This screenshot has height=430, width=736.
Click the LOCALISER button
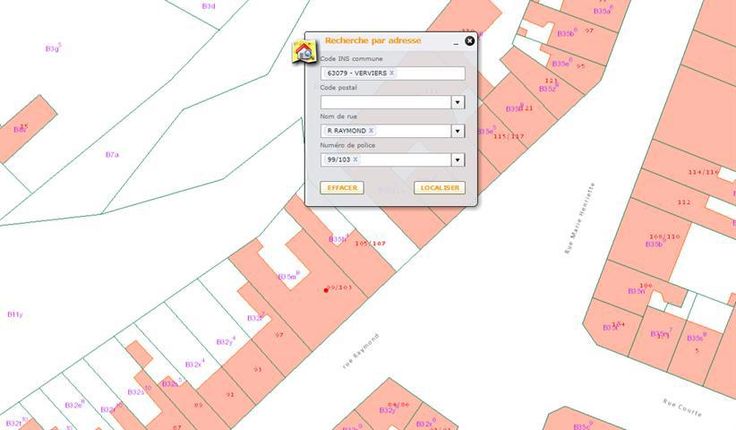pyautogui.click(x=439, y=188)
